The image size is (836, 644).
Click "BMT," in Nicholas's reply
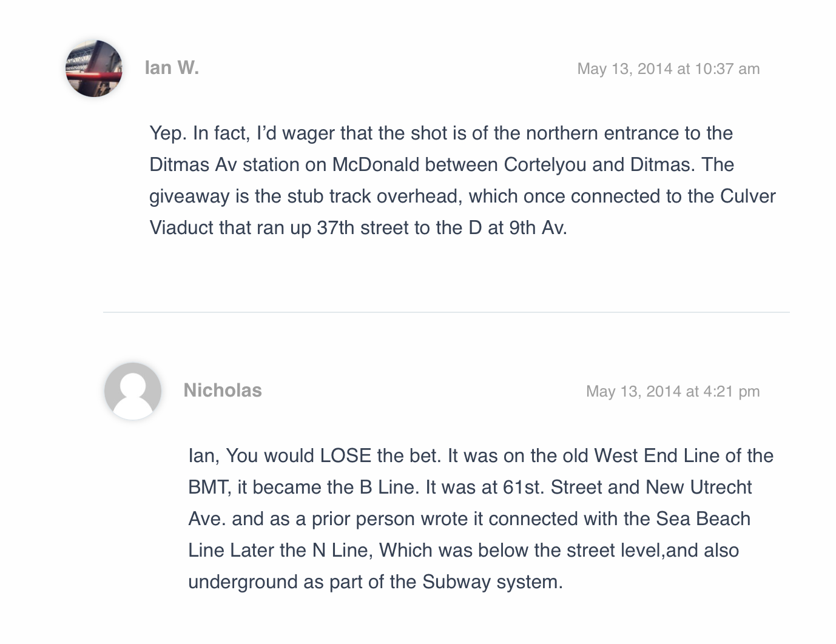tap(210, 488)
